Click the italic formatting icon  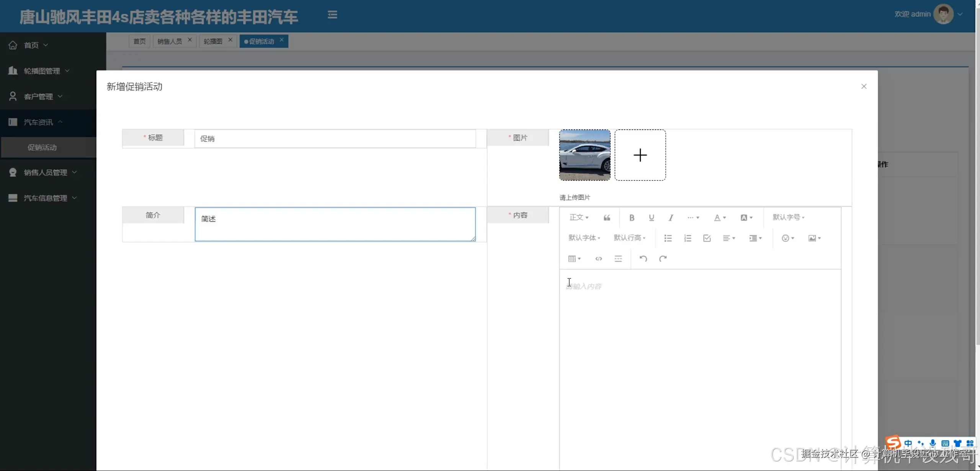pos(671,218)
